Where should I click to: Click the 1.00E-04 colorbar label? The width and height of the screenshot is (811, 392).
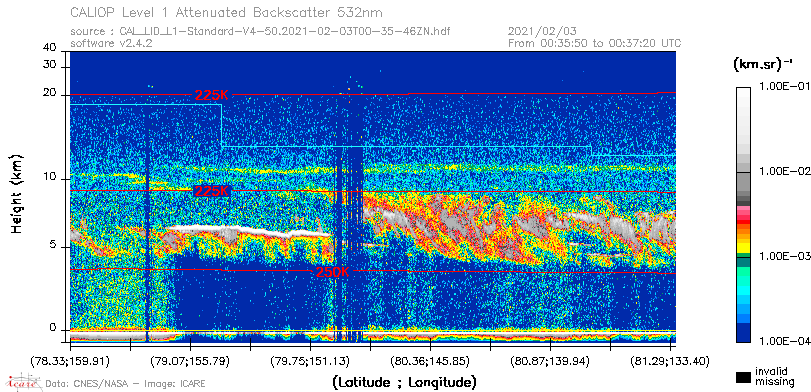point(782,340)
